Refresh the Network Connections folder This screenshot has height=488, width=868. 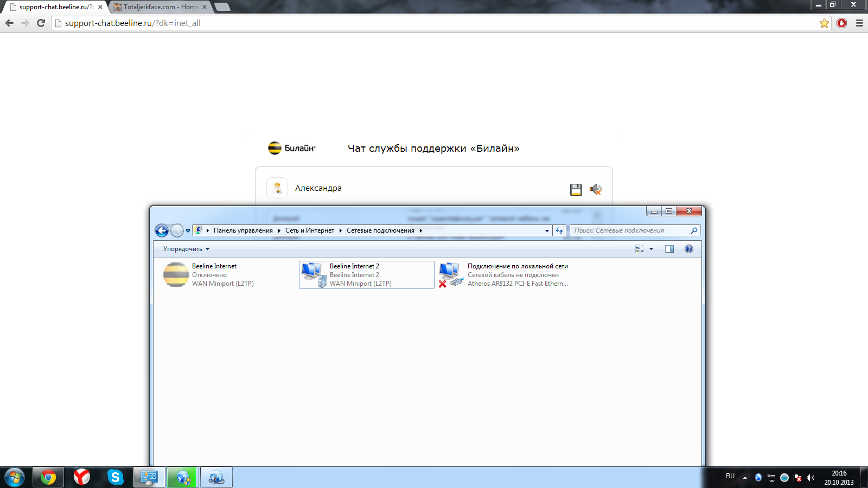click(x=559, y=230)
